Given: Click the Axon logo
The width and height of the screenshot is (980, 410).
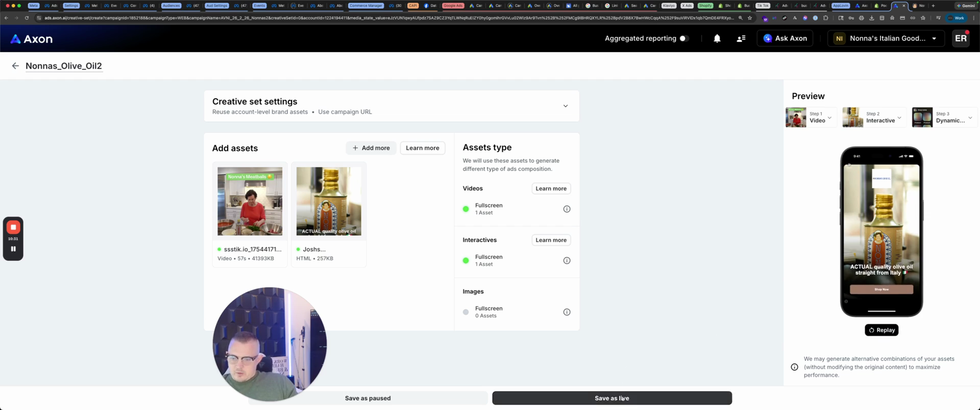Looking at the screenshot, I should tap(32, 39).
